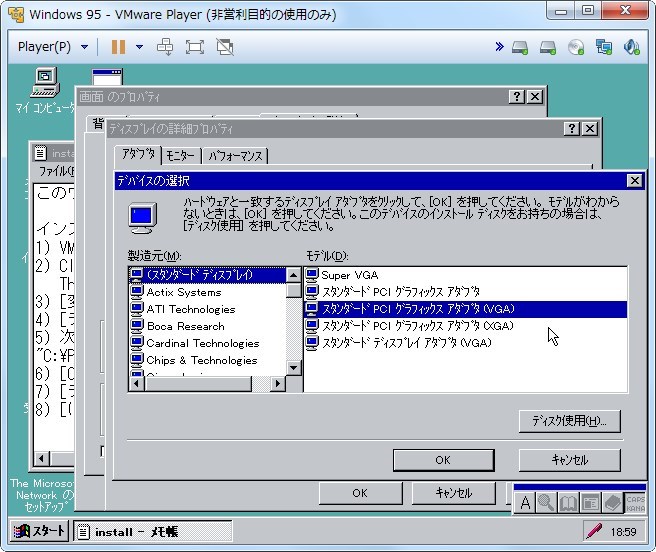The width and height of the screenshot is (656, 552).
Task: Select スタンダード ディスプレイ アダプタ (VGA) model
Action: [465, 343]
